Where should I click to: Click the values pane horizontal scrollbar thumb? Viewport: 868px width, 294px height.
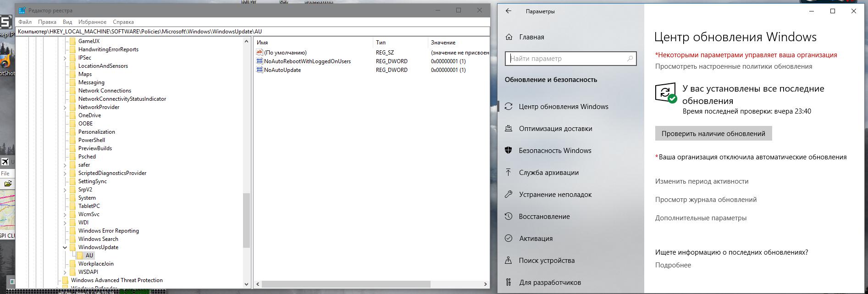(x=346, y=284)
